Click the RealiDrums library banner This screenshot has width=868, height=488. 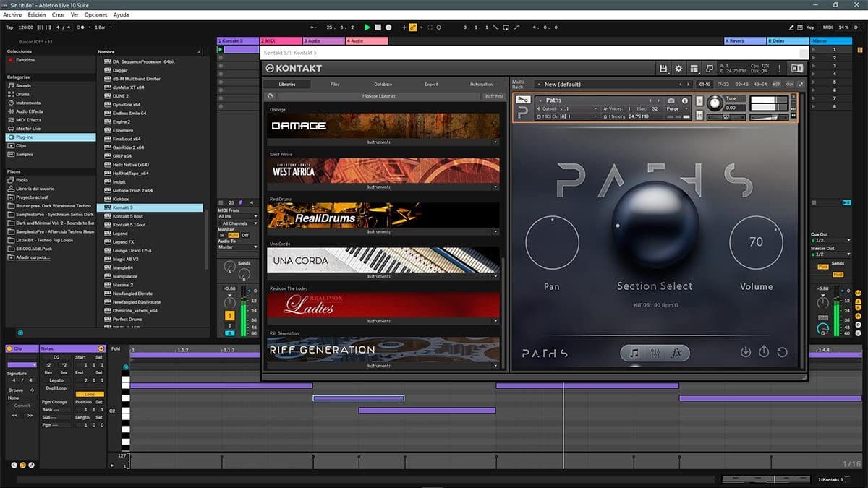383,215
